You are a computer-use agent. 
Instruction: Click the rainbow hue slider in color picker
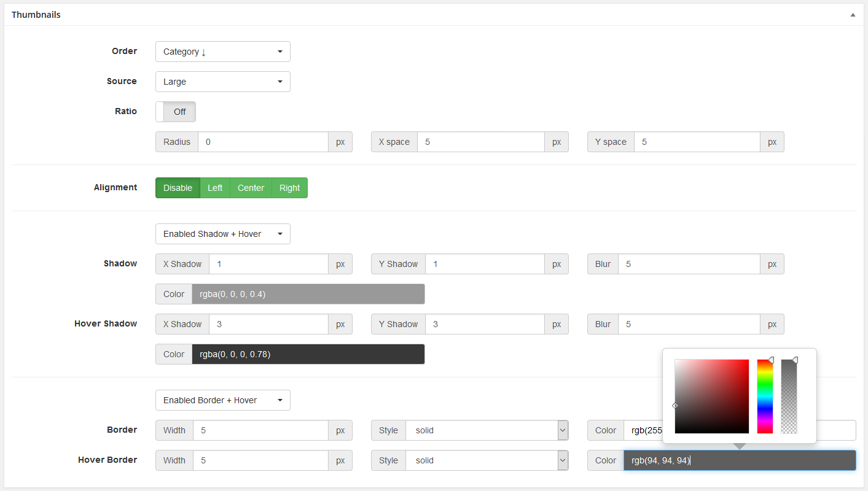(x=765, y=396)
